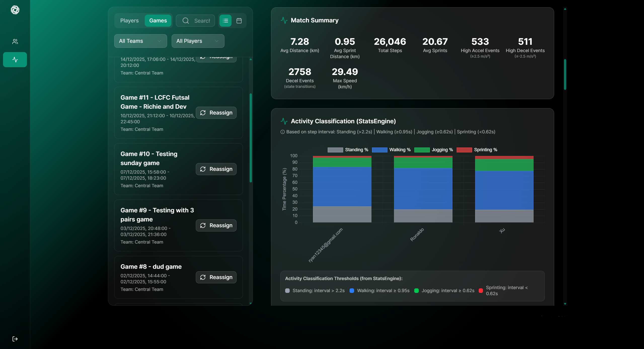
Task: Select the Games tab
Action: [158, 21]
